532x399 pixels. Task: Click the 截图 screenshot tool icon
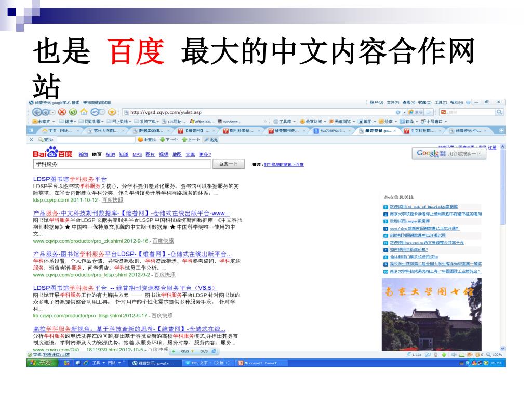click(x=361, y=121)
